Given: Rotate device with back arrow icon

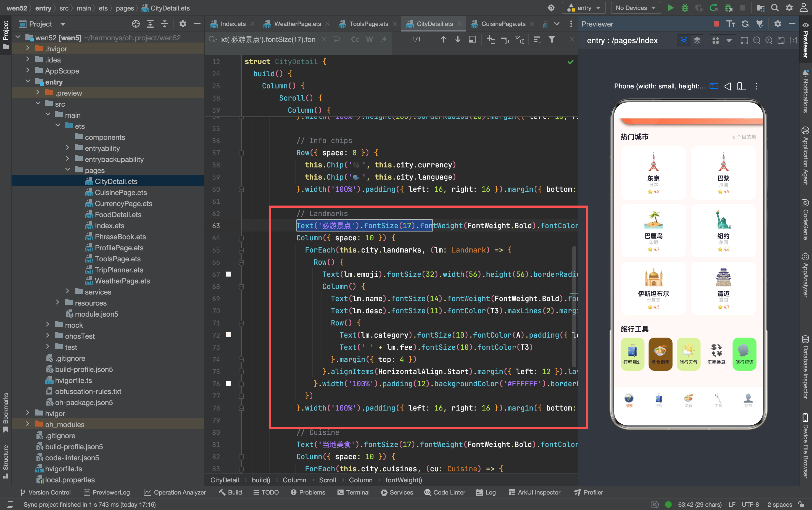Looking at the screenshot, I should coord(727,86).
